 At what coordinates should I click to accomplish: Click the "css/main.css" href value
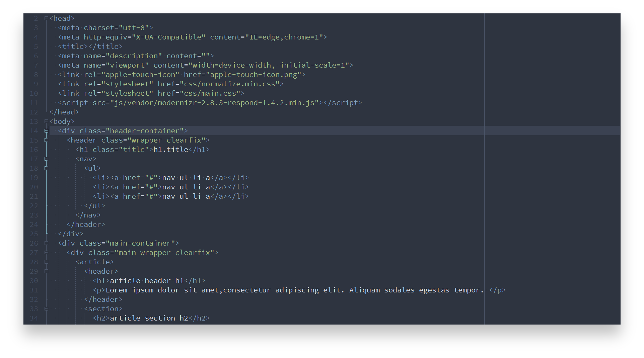pos(210,93)
